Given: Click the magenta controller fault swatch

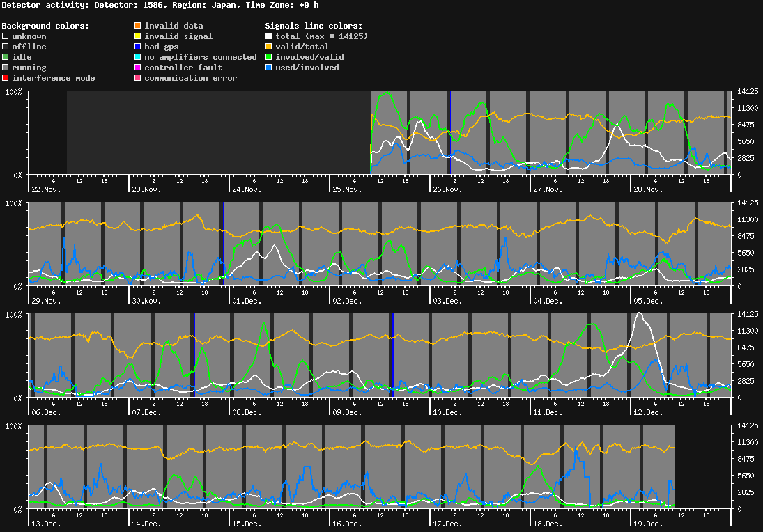Looking at the screenshot, I should tap(137, 68).
